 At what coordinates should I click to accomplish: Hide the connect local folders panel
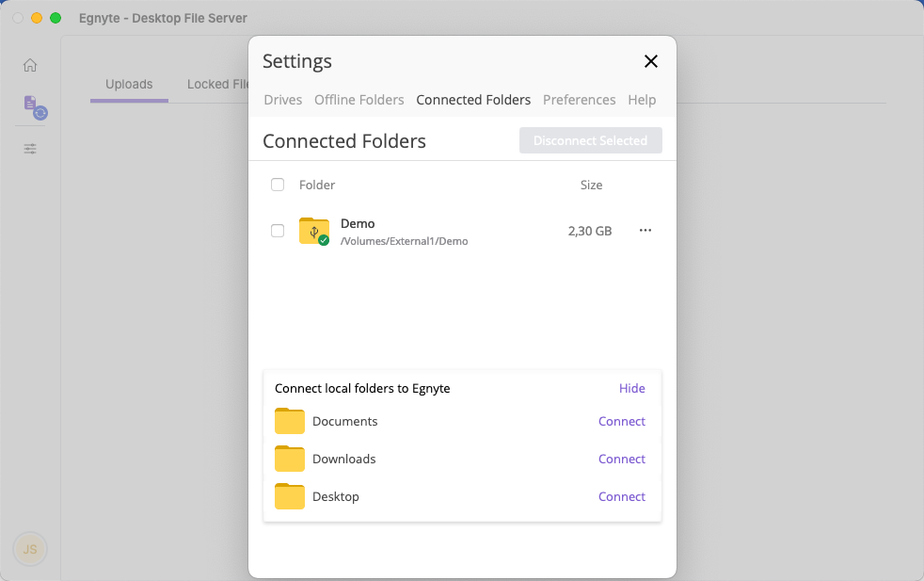click(631, 388)
